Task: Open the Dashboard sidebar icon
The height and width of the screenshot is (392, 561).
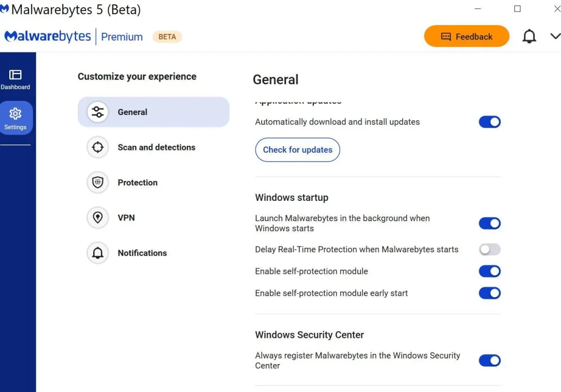Action: [x=15, y=80]
